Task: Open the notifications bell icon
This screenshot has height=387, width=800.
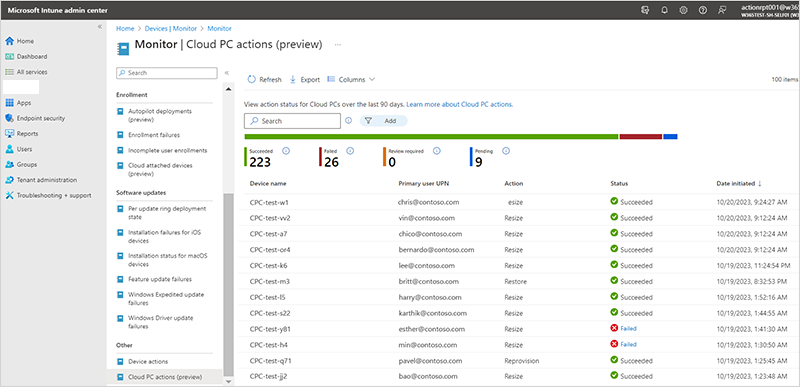Action: click(x=664, y=10)
